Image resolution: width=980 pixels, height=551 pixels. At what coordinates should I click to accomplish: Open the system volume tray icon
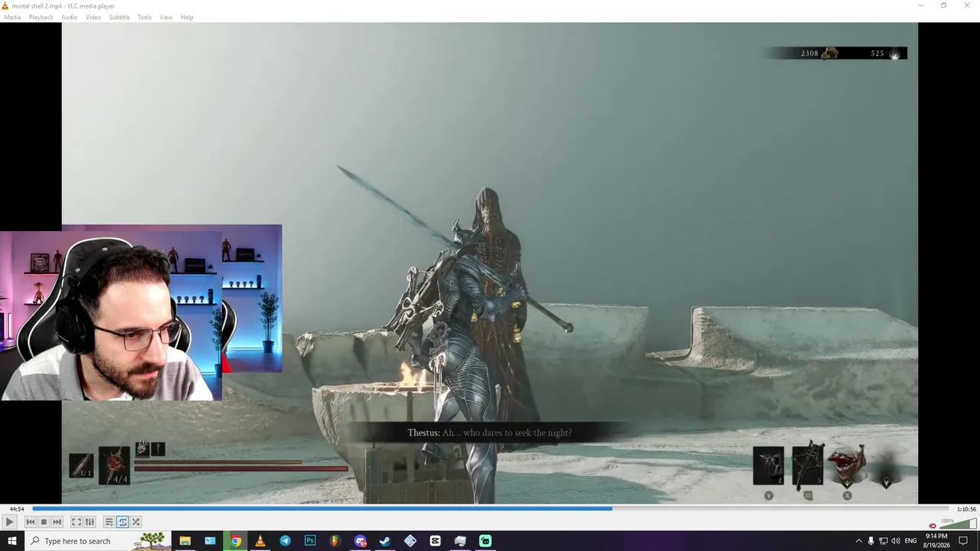[x=896, y=541]
